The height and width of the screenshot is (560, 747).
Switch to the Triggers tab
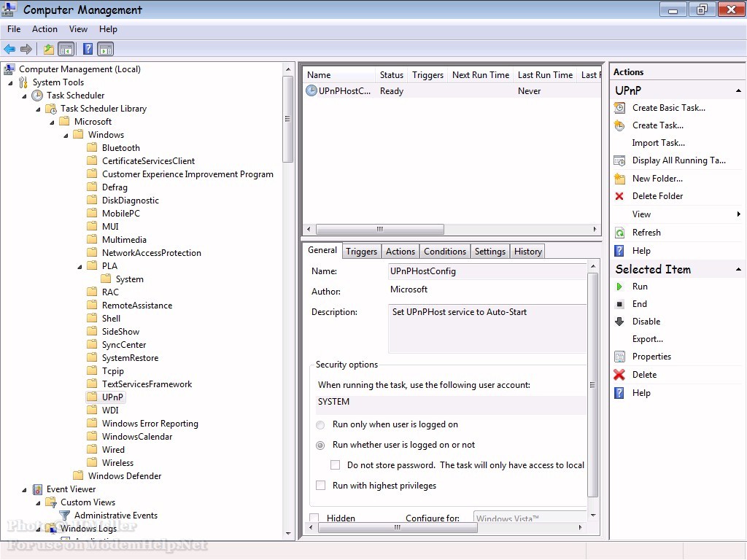tap(361, 252)
